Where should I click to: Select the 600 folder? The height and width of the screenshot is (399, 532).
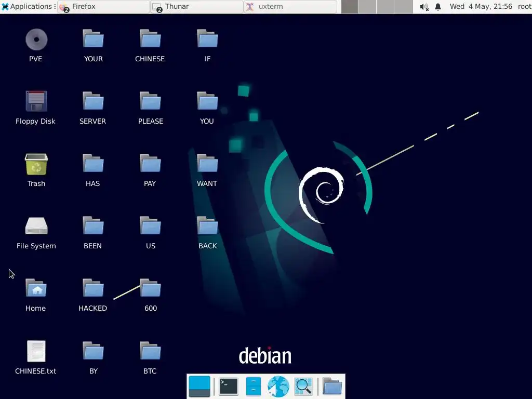click(x=150, y=288)
